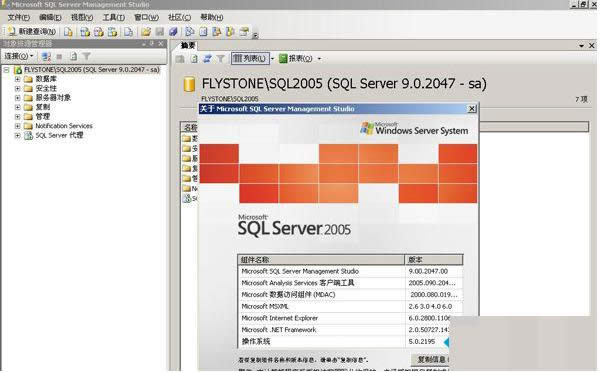
Task: Open the 窗口(W) menu
Action: pyautogui.click(x=146, y=18)
